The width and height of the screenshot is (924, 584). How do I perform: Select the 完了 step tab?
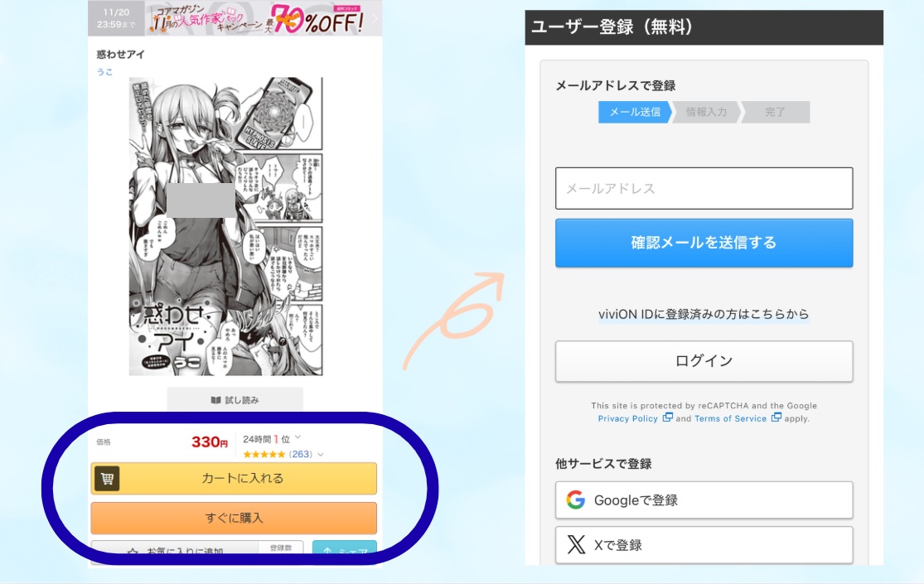coord(775,112)
